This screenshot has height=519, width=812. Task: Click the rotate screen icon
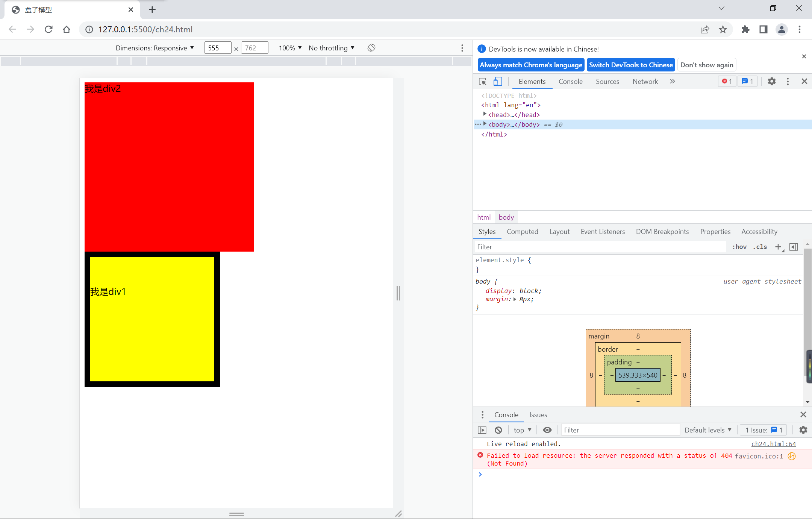coord(371,48)
